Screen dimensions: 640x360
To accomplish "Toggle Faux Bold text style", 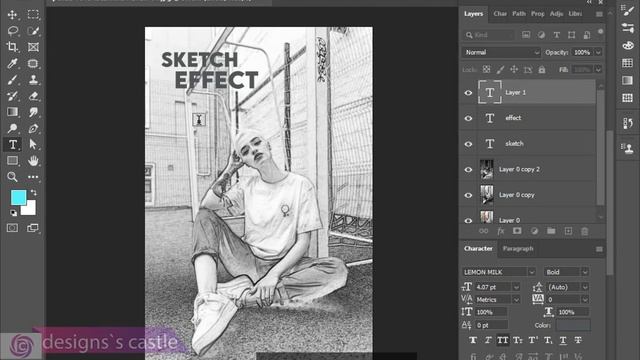I will [473, 340].
